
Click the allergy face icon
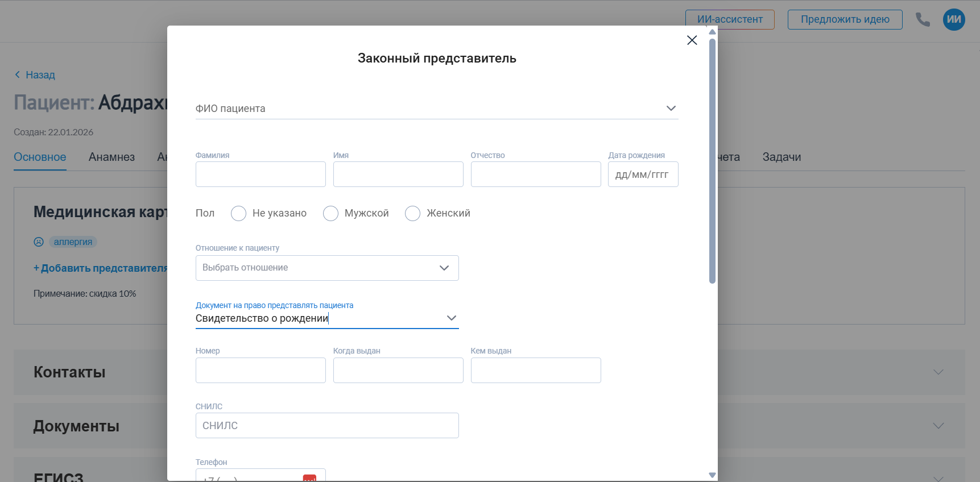coord(39,242)
